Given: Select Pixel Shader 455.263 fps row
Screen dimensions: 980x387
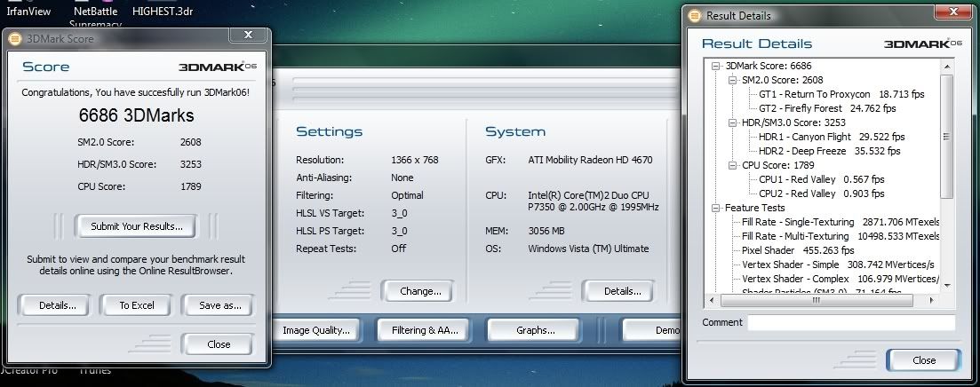Looking at the screenshot, I should click(x=798, y=250).
